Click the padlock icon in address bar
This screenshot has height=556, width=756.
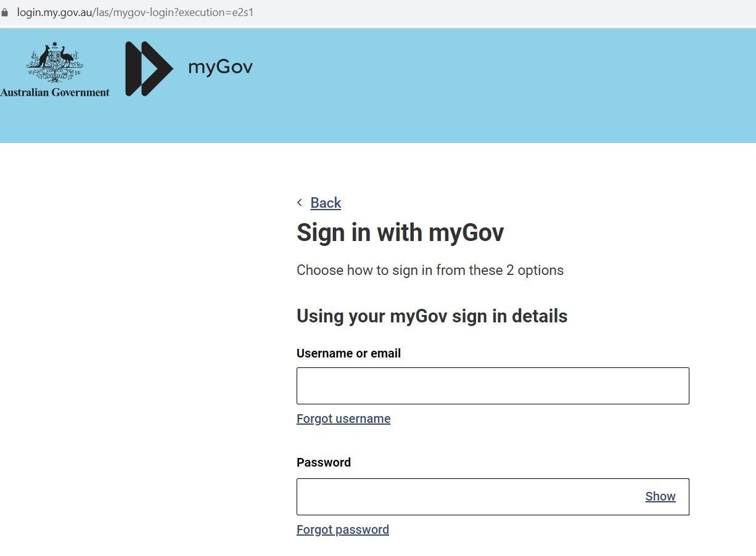click(x=5, y=12)
